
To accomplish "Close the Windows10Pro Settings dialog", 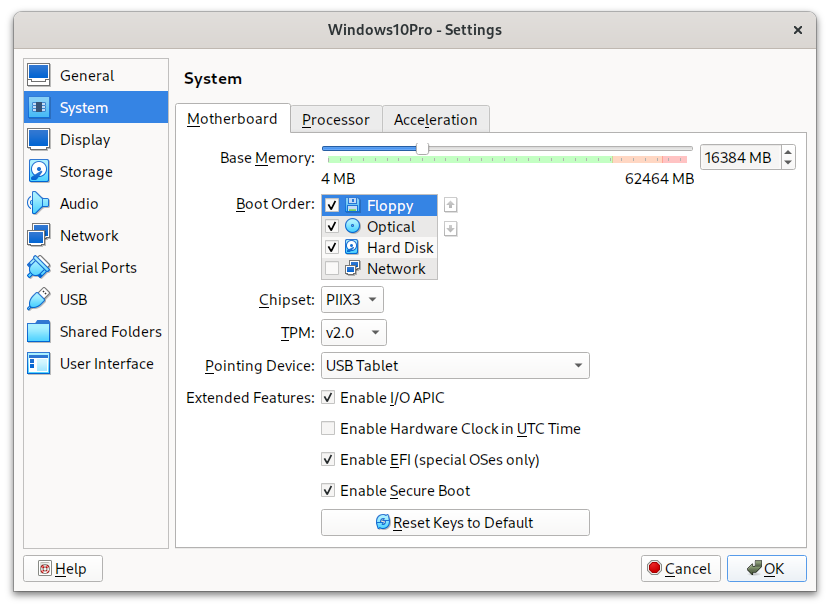I will (798, 30).
